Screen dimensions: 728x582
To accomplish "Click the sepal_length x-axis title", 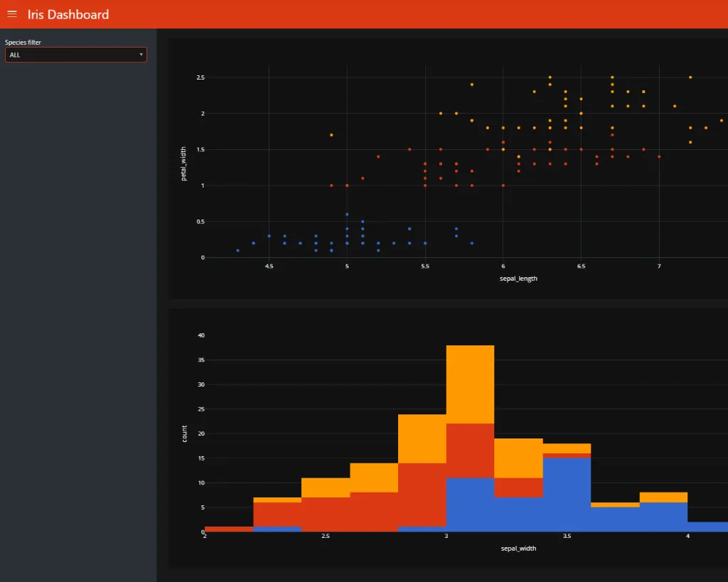I will (518, 279).
